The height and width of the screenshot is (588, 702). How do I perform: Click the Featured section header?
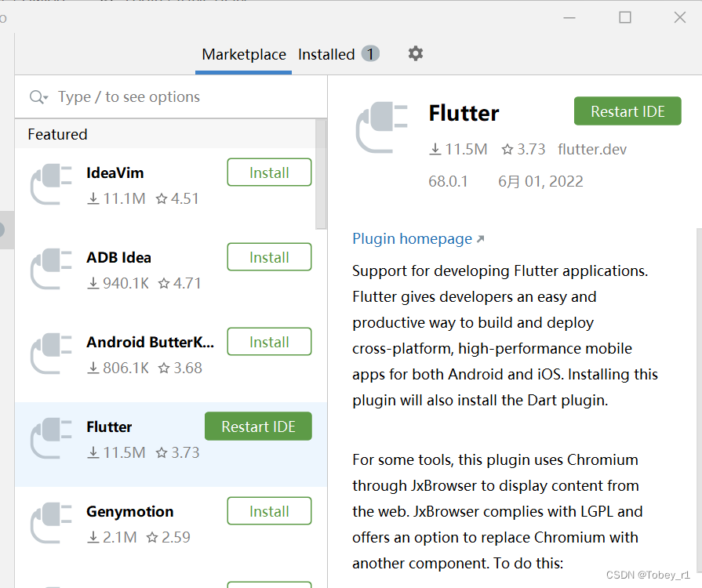point(57,134)
